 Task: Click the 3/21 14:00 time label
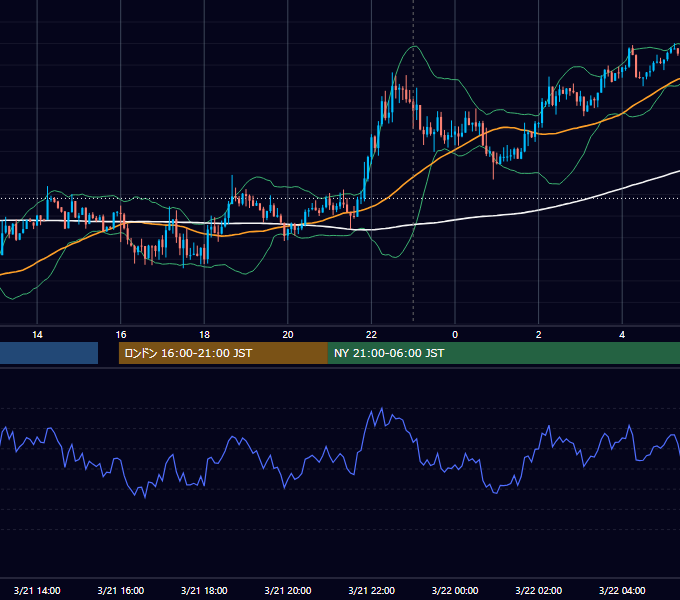click(x=37, y=590)
